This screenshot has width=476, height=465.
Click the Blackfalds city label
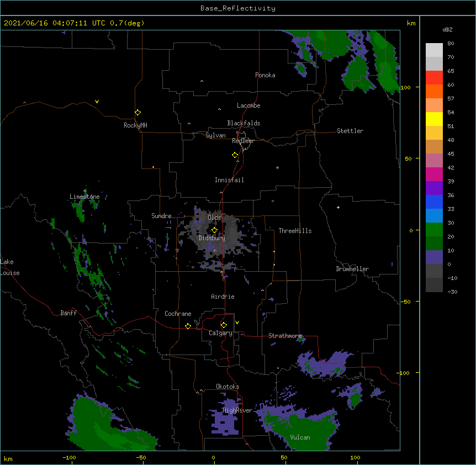(244, 123)
